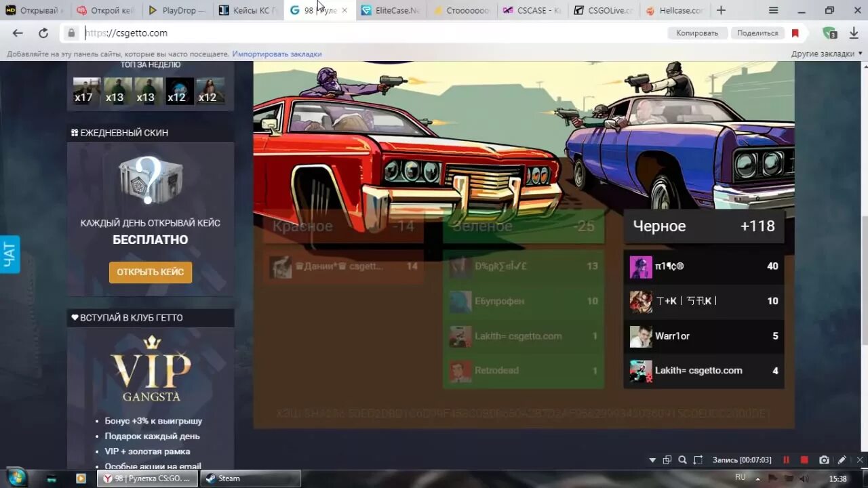868x488 pixels.
Task: Take a screenshot with recorder camera icon
Action: [824, 460]
